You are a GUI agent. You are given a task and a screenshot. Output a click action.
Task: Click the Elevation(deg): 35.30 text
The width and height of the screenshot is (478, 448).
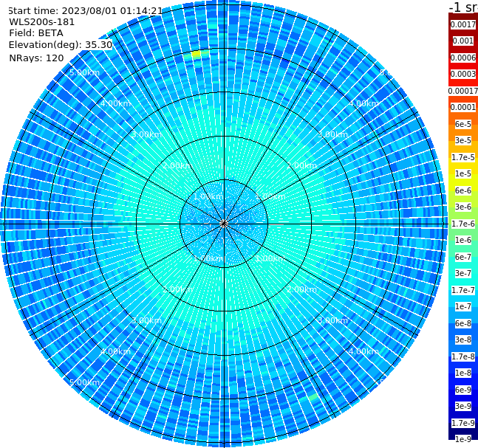point(61,45)
